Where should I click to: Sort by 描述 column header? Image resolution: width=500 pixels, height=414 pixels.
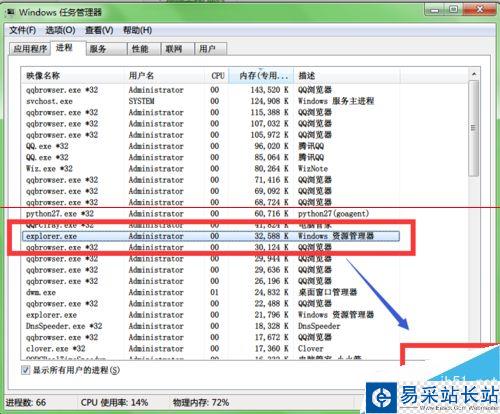click(347, 76)
